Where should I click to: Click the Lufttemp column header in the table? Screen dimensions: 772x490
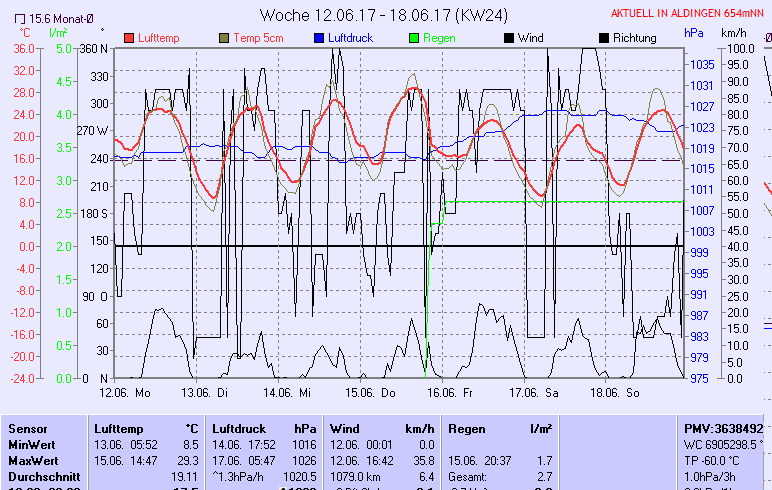121,428
